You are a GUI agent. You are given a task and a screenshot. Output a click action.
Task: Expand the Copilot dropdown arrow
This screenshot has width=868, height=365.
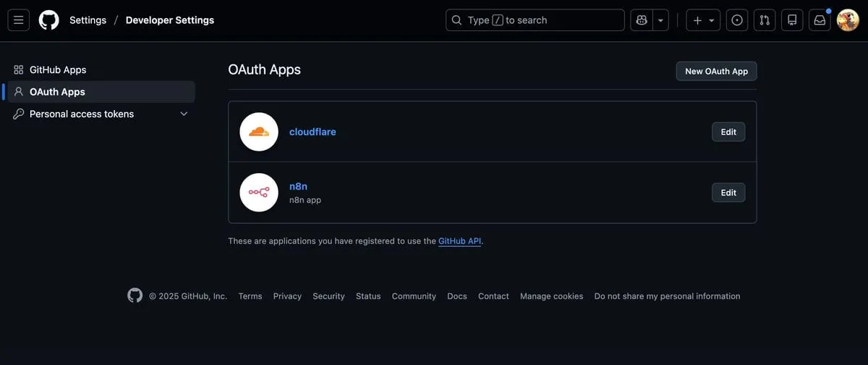(660, 20)
